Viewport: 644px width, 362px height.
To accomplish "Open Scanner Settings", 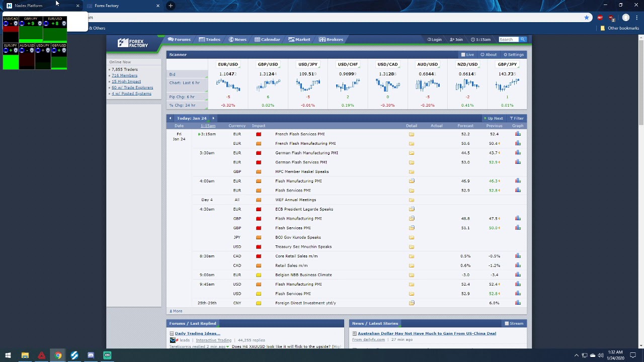I will point(514,55).
